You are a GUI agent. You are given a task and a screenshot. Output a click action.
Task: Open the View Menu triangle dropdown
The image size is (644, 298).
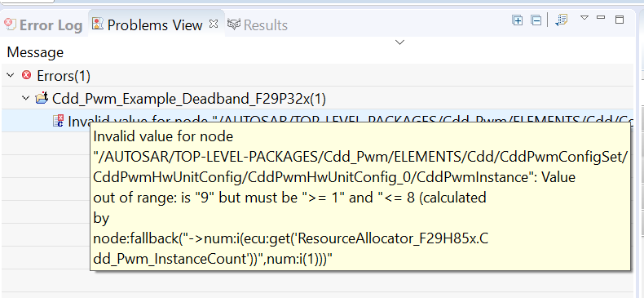coord(584,18)
